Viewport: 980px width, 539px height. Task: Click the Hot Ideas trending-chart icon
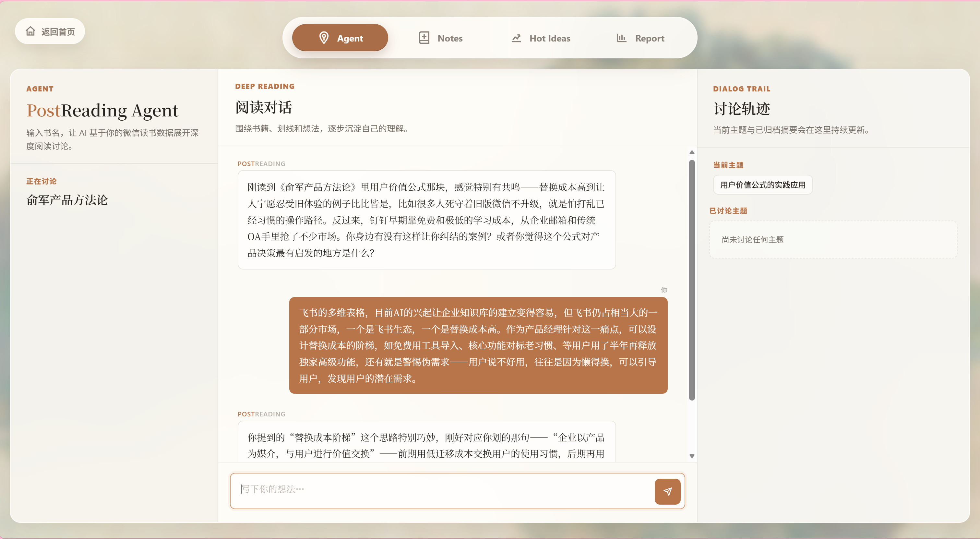pyautogui.click(x=516, y=38)
